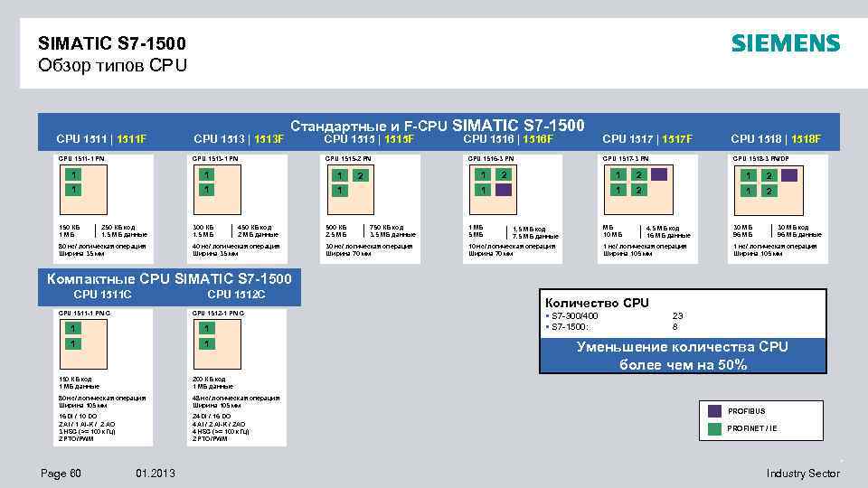Click the yellow "1511F" label

tap(132, 139)
